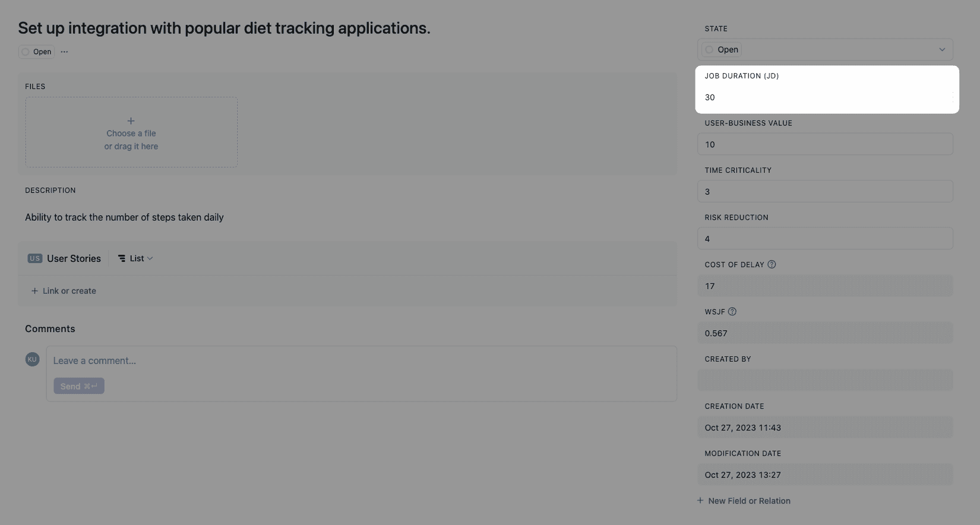Click the KU avatar in the comments section

(32, 359)
